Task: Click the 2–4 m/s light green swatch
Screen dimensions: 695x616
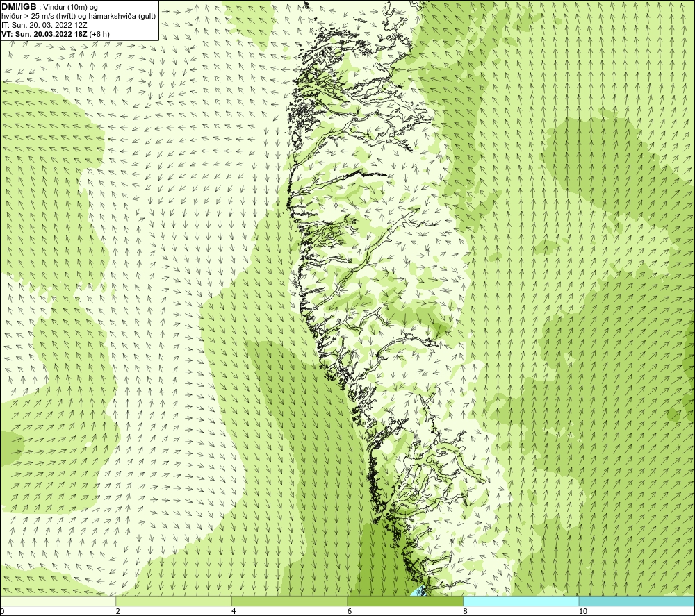Action: 174,601
